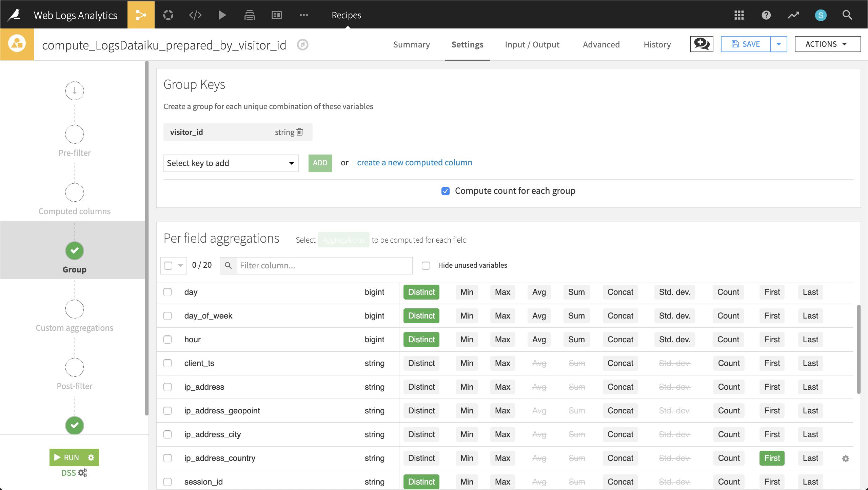
Task: Open the Save button dropdown arrow
Action: (x=779, y=44)
